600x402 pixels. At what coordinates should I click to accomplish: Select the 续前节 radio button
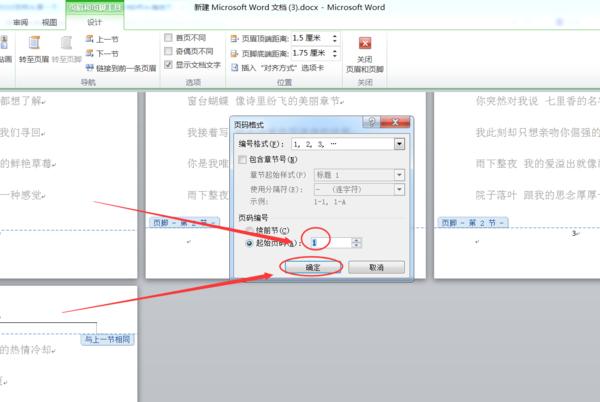tap(249, 230)
